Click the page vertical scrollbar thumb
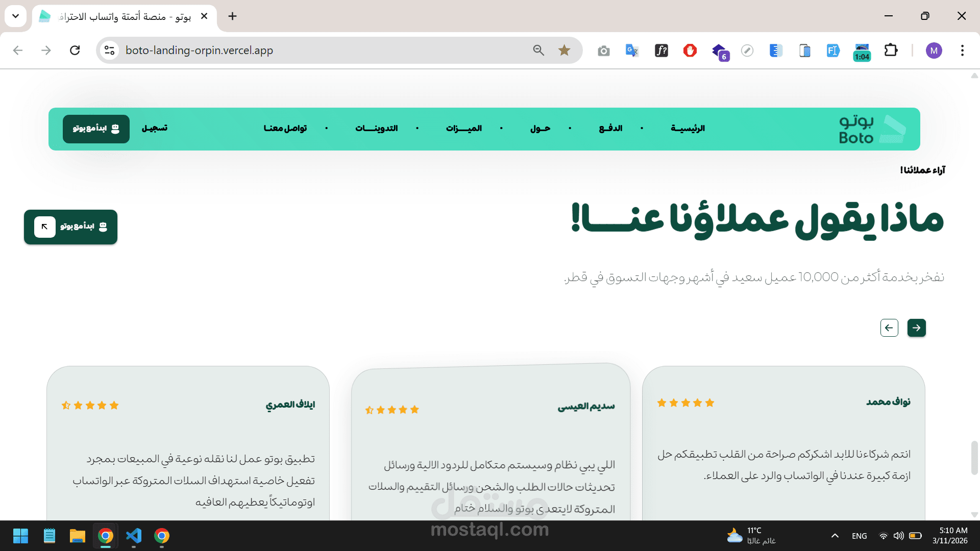This screenshot has width=980, height=551. (974, 458)
